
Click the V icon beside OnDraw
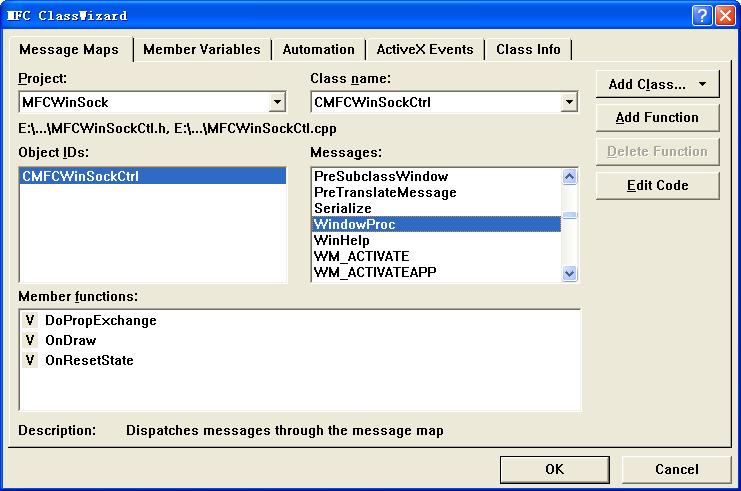pos(30,340)
